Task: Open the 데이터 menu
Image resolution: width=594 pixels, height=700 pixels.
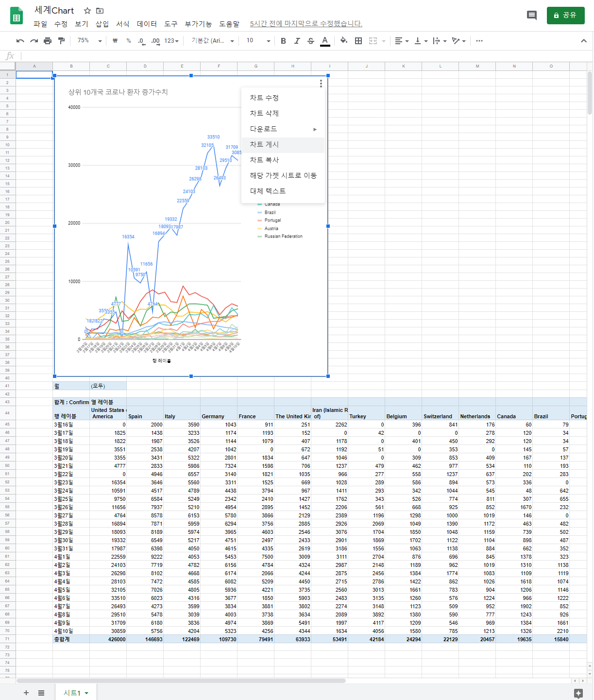Action: pos(147,24)
